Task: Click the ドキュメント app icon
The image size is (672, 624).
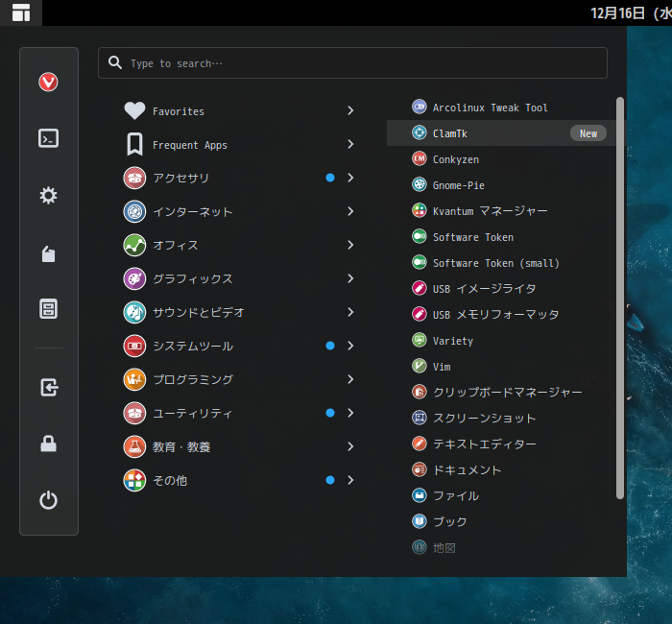Action: [x=420, y=469]
